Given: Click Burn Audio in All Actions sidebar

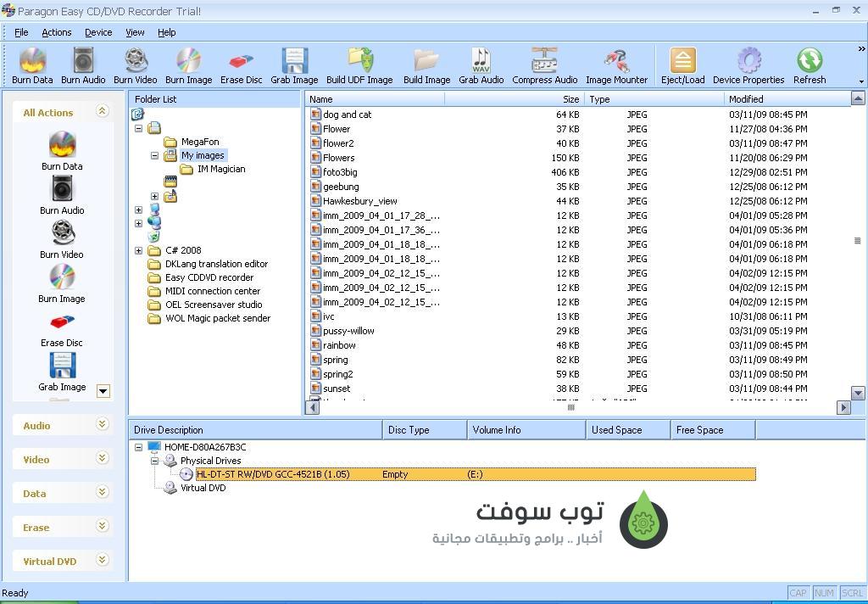Looking at the screenshot, I should pyautogui.click(x=62, y=195).
